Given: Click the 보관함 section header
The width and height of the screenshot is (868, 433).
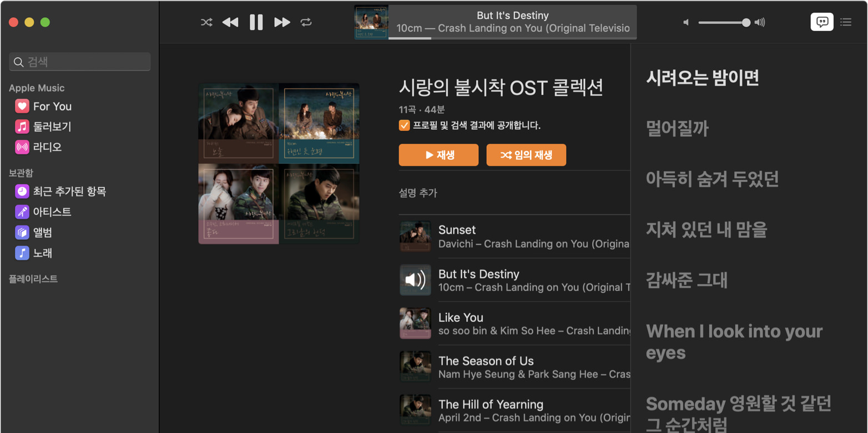Looking at the screenshot, I should click(x=21, y=173).
